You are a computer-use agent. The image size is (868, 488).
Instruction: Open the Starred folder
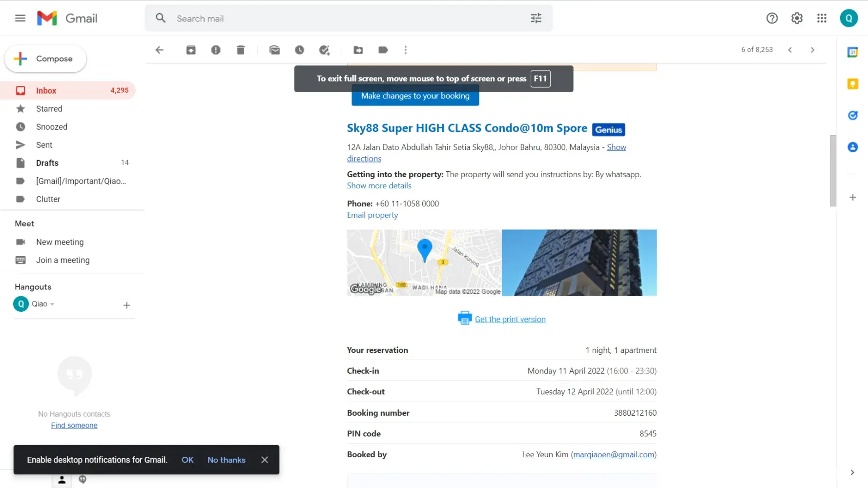[49, 109]
